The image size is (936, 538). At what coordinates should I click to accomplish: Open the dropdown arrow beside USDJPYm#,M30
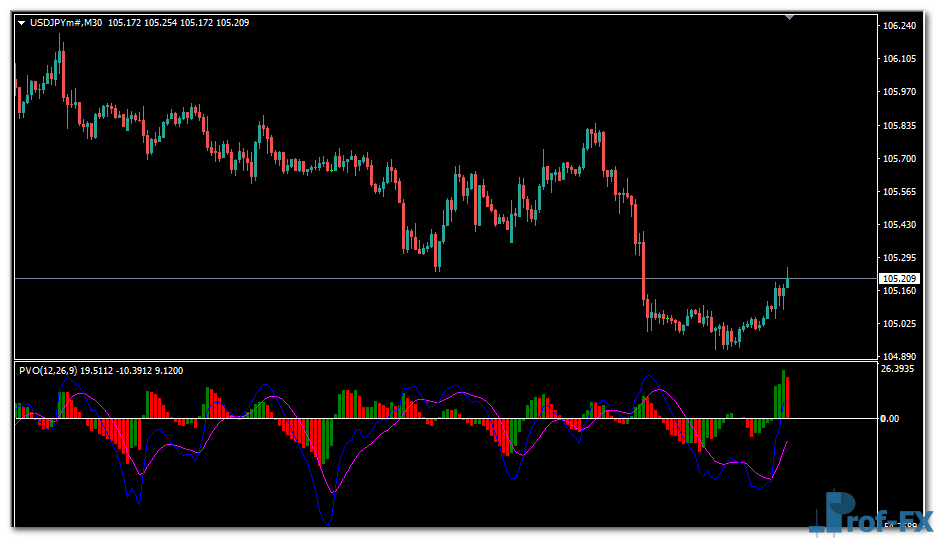point(22,22)
